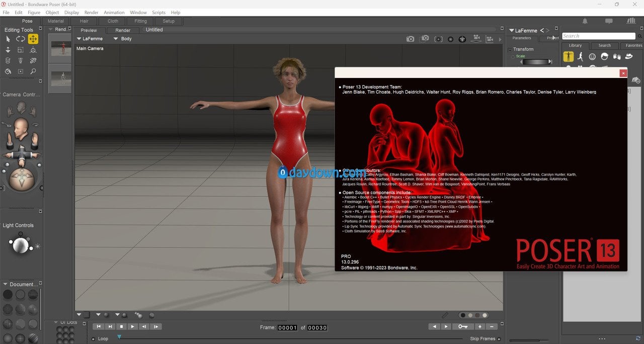This screenshot has width=644, height=344.
Task: Select the magnifier View tool
Action: 33,71
